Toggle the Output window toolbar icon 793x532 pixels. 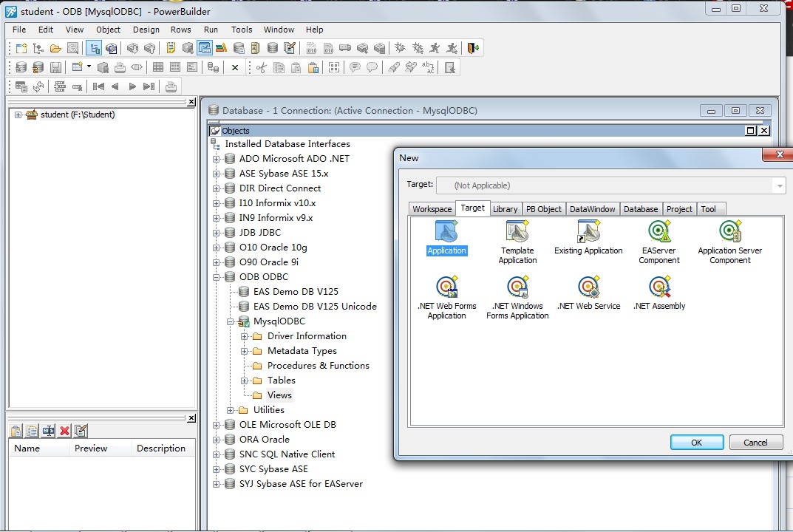pos(111,48)
